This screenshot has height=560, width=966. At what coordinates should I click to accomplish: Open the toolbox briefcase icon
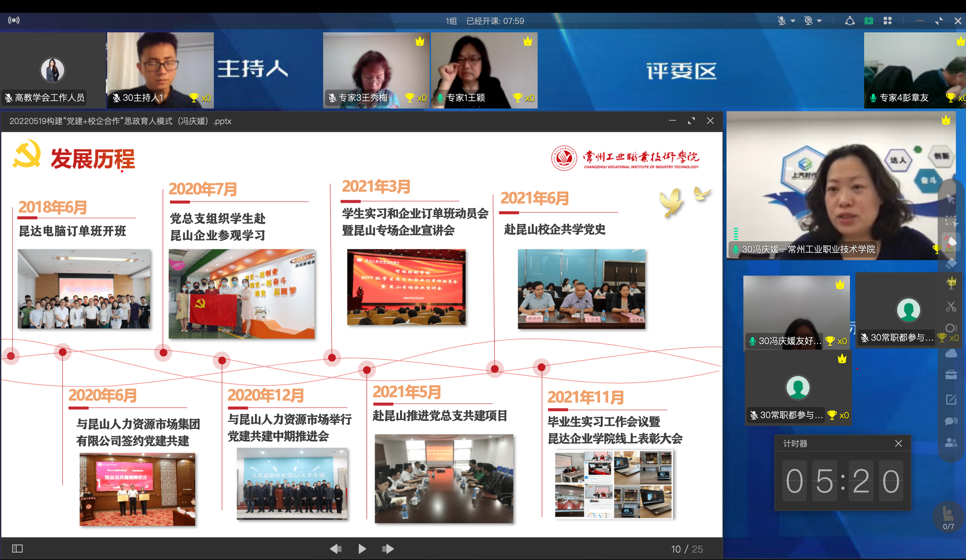coord(951,375)
